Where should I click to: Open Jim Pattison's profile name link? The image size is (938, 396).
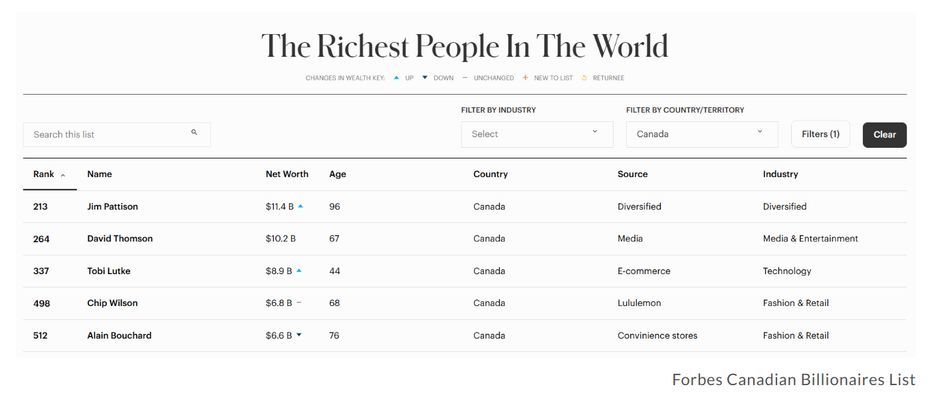112,206
